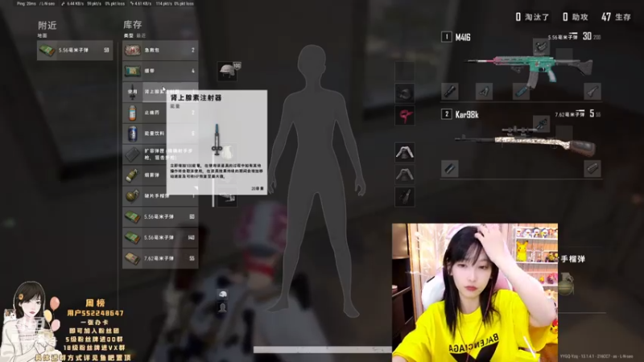Click the Kar98k muzzle attachment slot

(450, 168)
